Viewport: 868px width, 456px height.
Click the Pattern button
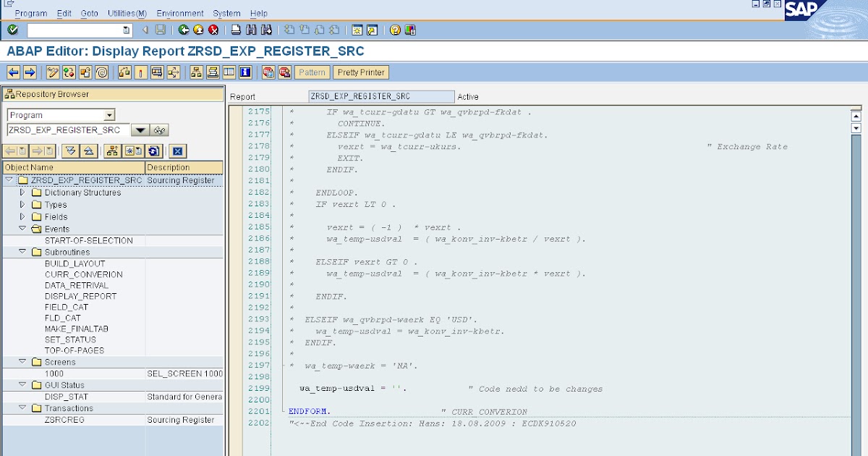312,72
